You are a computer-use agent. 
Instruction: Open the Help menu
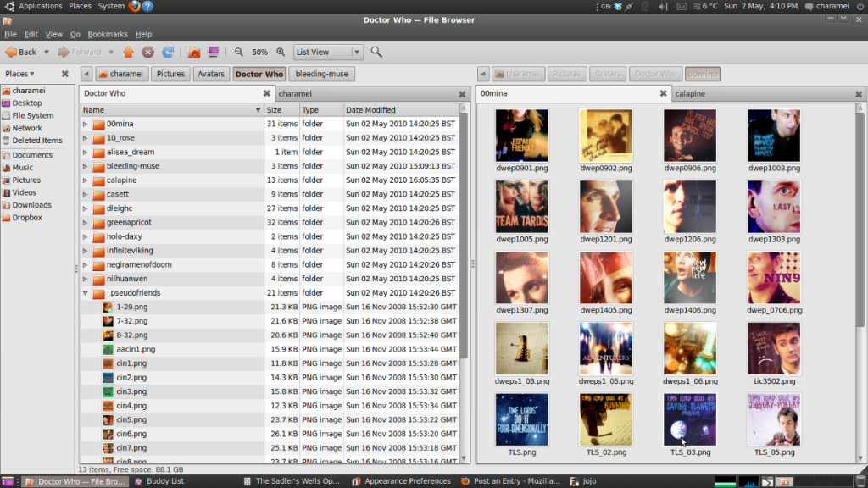click(143, 34)
